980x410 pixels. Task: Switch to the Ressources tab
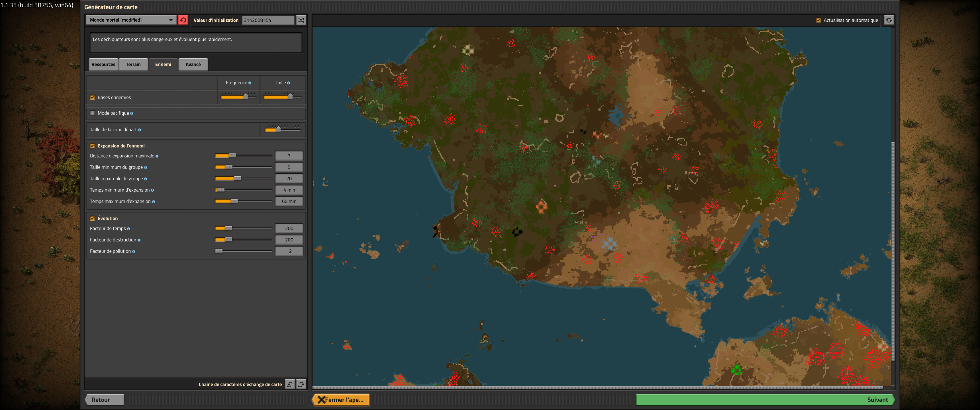(x=103, y=65)
